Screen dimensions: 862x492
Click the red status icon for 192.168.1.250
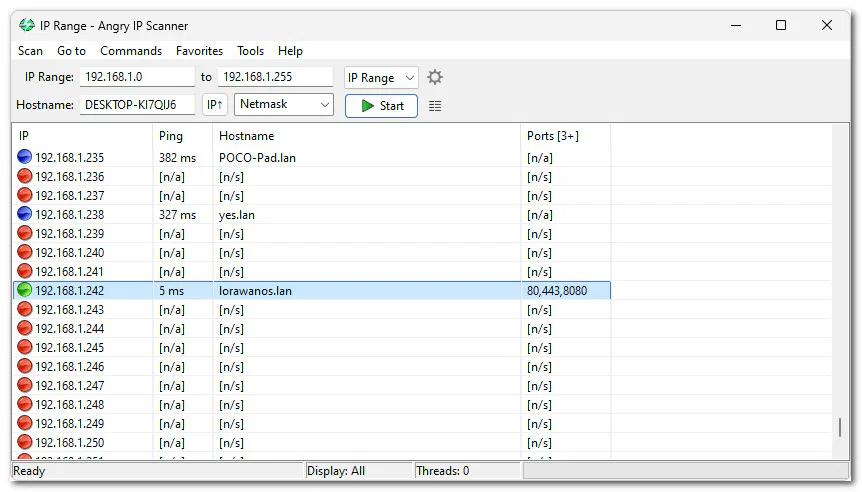[x=24, y=442]
